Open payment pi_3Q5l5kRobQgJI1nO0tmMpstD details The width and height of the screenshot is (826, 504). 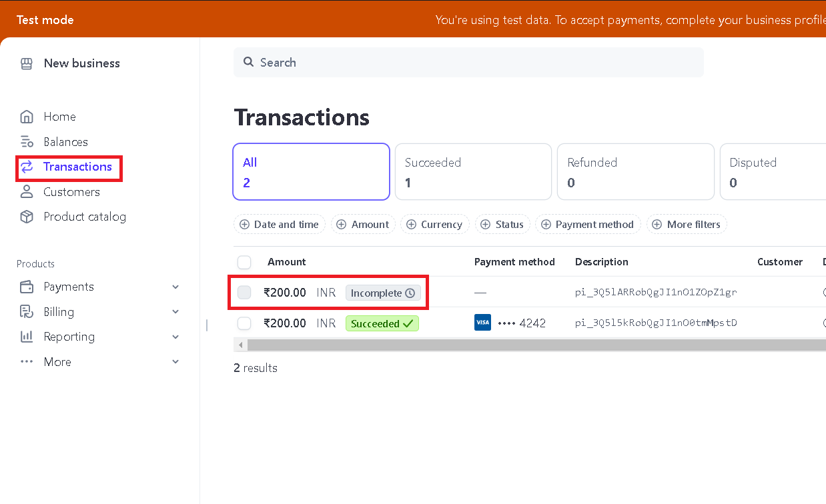(656, 323)
